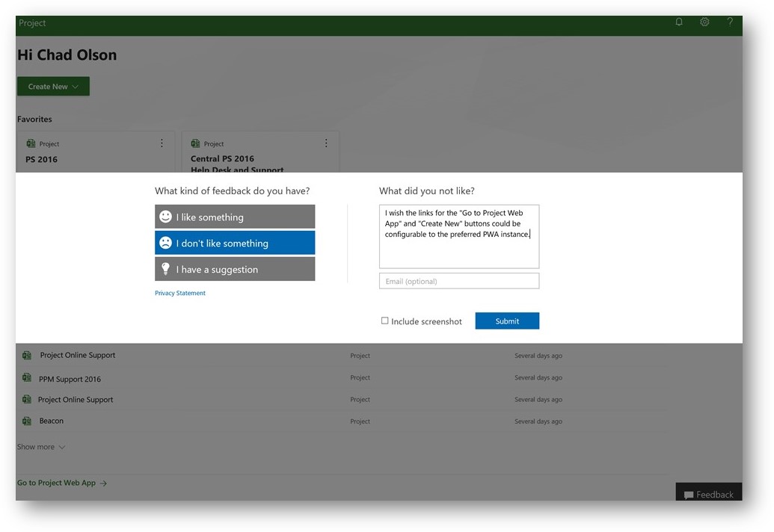Viewport: 774px width, 532px height.
Task: Click the "Project" type in PPM Support 2016 row
Action: (360, 377)
